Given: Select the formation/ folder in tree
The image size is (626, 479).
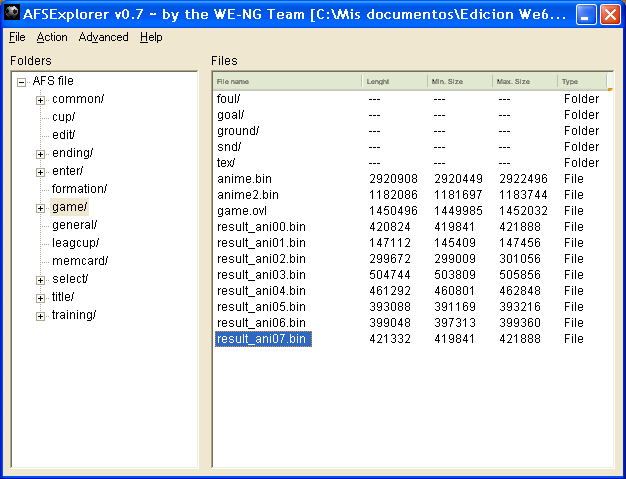Looking at the screenshot, I should point(79,189).
